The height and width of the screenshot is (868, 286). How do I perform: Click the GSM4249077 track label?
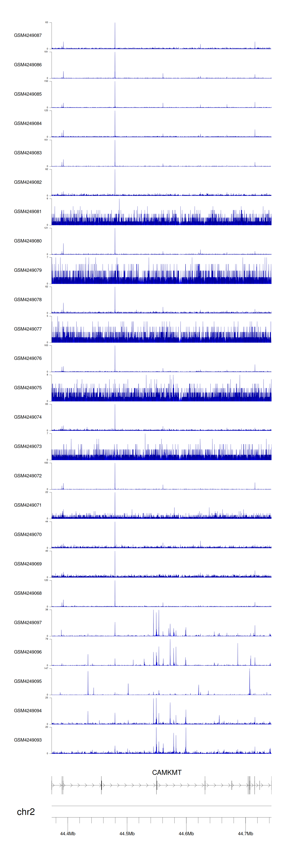(x=28, y=329)
